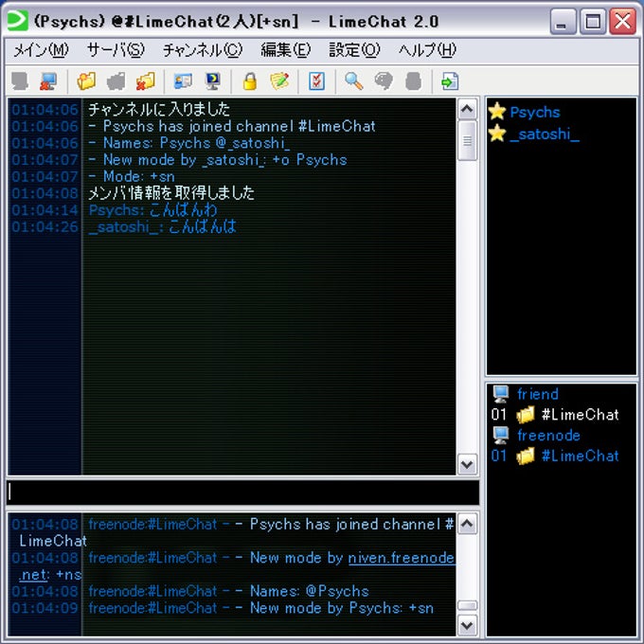Click the greyed-out folder toolbar icon

point(116,80)
